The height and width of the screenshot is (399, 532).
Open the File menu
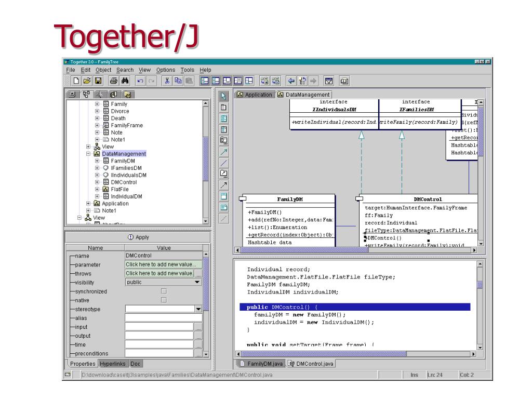tap(71, 70)
